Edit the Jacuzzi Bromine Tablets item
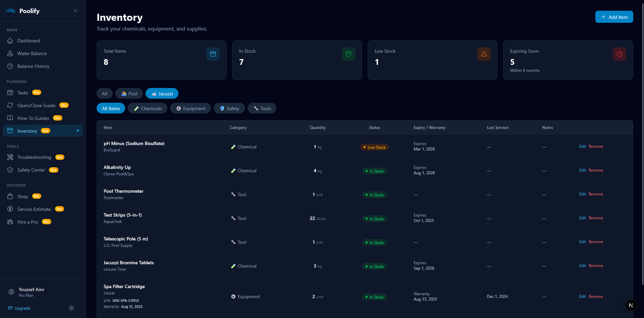Image resolution: width=644 pixels, height=318 pixels. click(x=582, y=266)
